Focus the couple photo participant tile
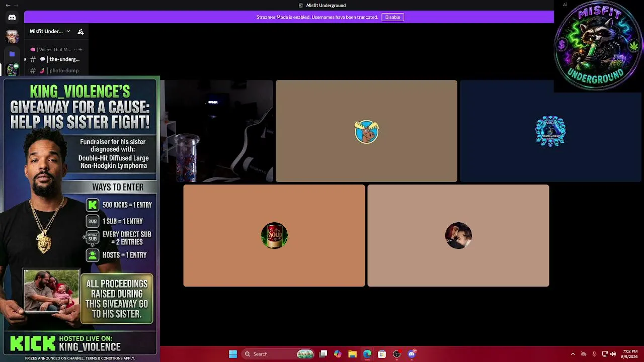Viewport: 644px width, 362px height. point(458,235)
